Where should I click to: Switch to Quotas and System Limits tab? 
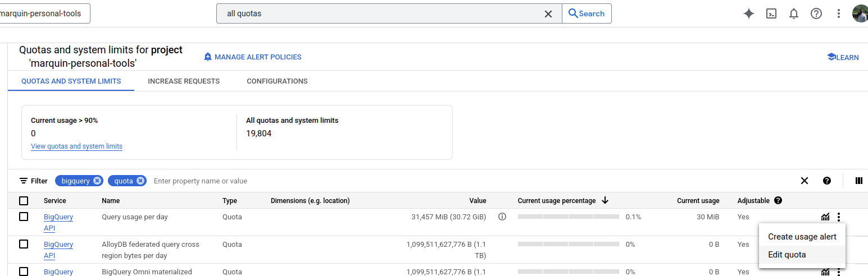(x=71, y=81)
